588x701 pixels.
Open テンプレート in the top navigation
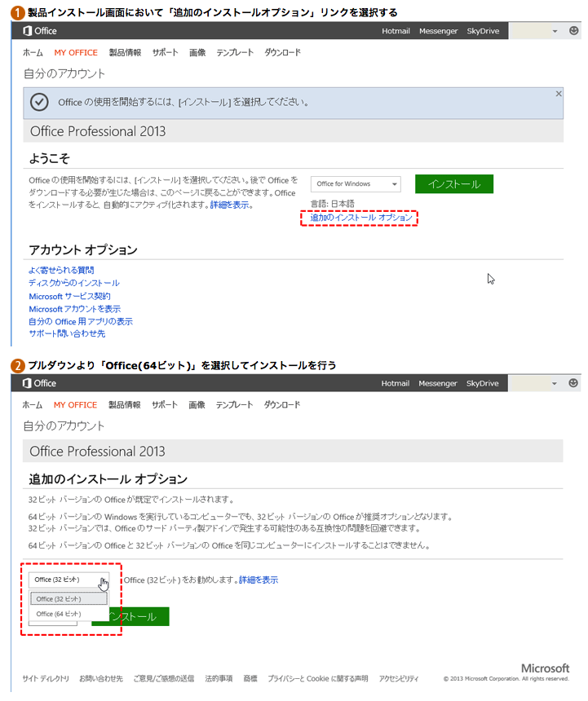click(x=235, y=53)
